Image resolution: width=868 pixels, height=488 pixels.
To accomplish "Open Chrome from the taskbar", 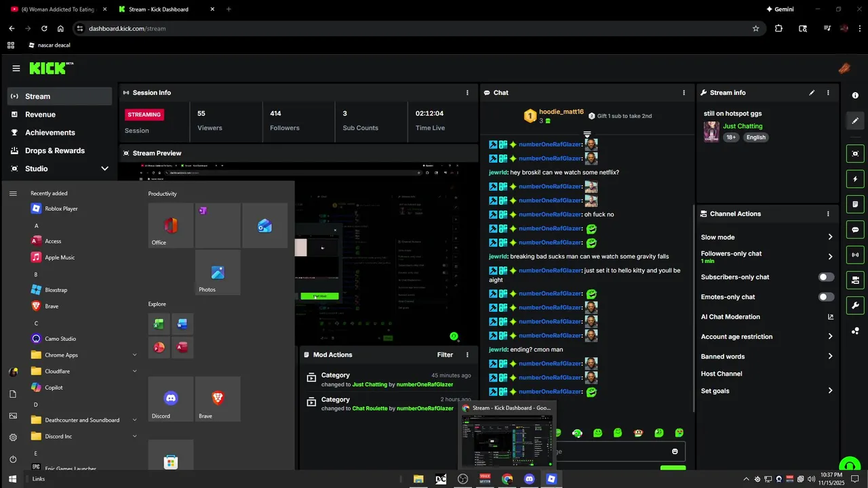I will [x=507, y=479].
